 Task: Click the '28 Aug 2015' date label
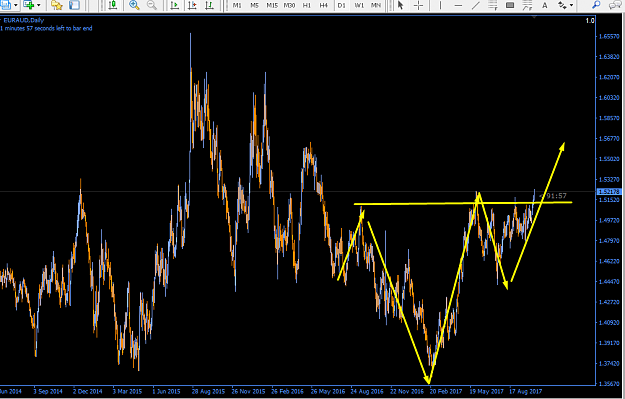pos(208,391)
